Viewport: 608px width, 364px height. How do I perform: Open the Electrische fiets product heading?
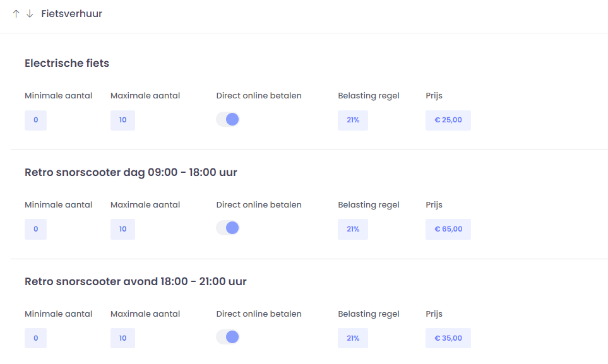coord(67,63)
